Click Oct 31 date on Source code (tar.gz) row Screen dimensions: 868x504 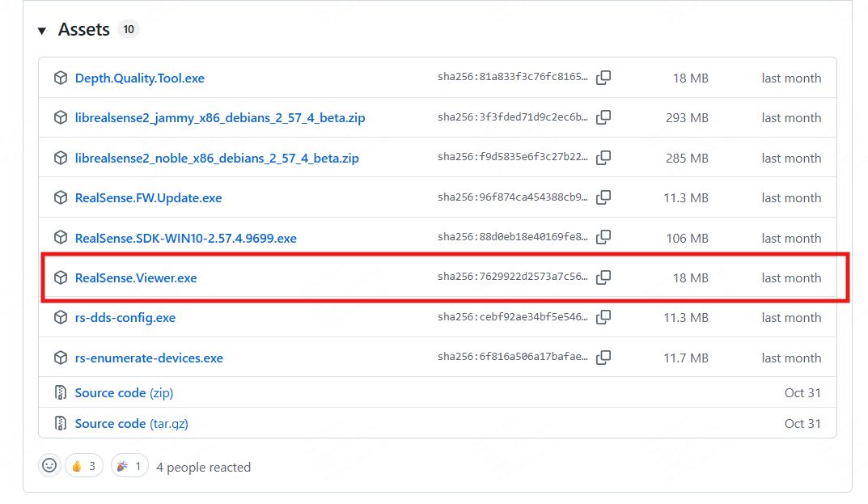pyautogui.click(x=802, y=424)
